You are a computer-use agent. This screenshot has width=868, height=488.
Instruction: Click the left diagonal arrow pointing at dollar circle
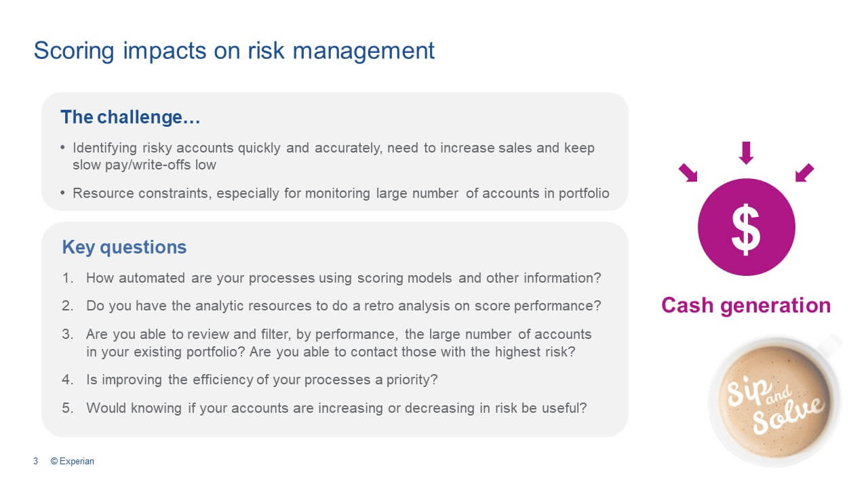(x=688, y=173)
